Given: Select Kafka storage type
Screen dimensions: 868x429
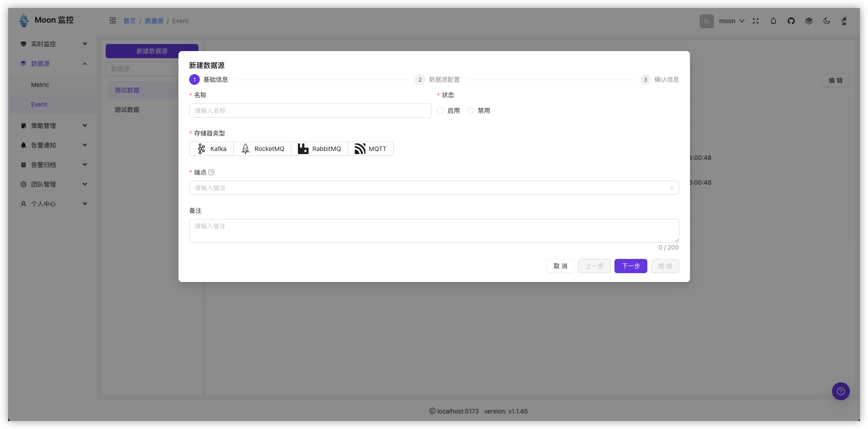Looking at the screenshot, I should pos(211,149).
